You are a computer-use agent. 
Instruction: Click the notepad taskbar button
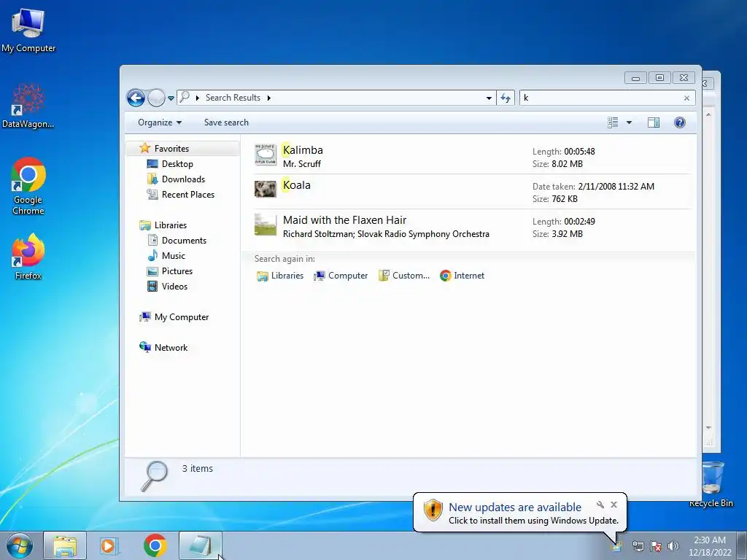201,545
